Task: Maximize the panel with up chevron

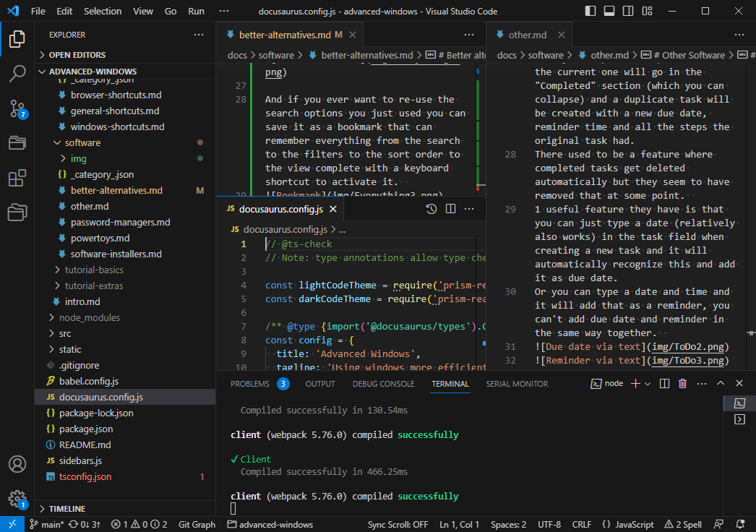Action: click(x=721, y=383)
